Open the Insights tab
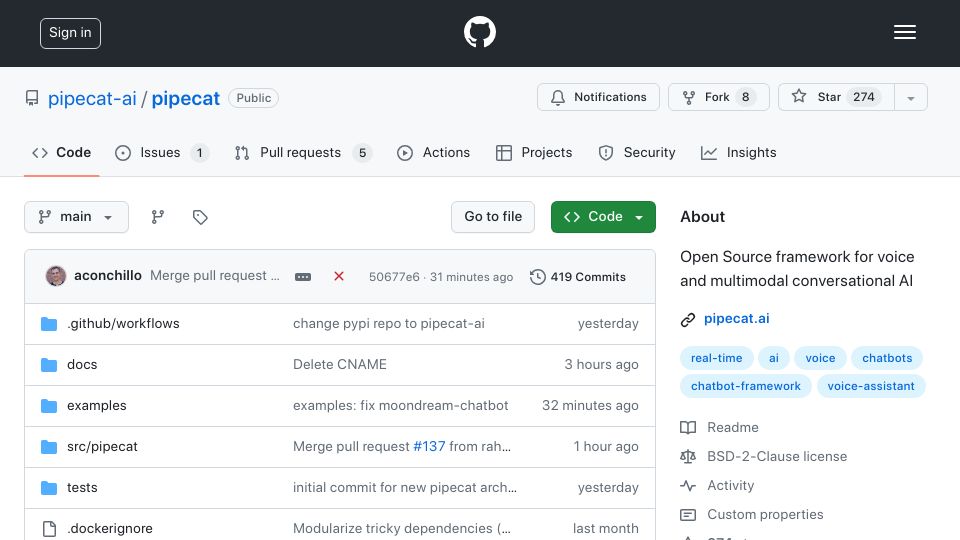Screen dimensions: 960x540 [738, 152]
